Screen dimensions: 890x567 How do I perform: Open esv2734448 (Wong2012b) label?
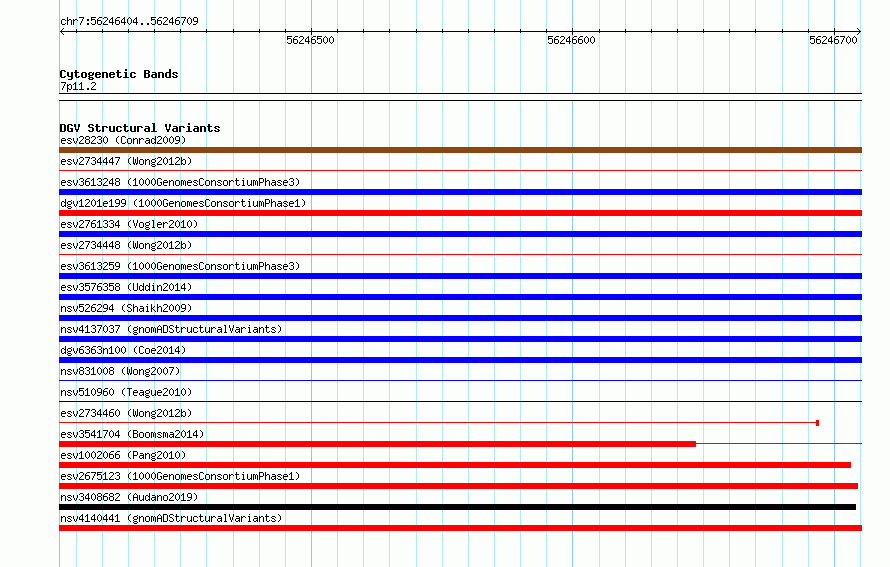point(126,245)
